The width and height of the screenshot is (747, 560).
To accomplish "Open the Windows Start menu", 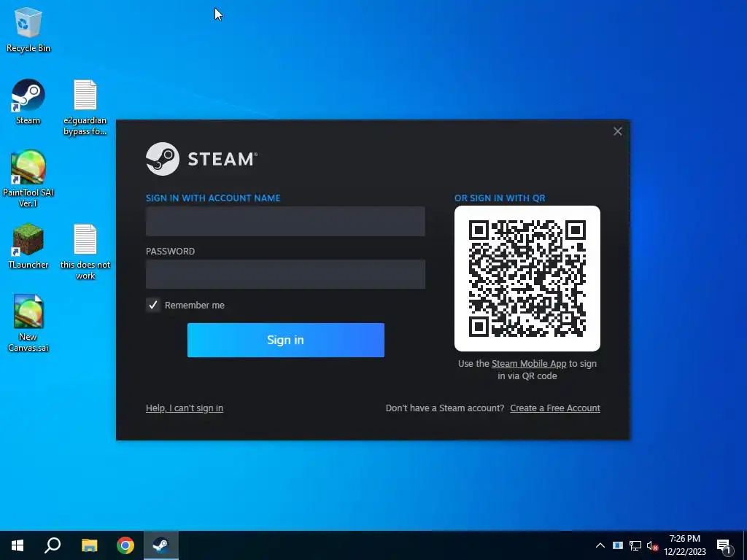I will [x=18, y=545].
